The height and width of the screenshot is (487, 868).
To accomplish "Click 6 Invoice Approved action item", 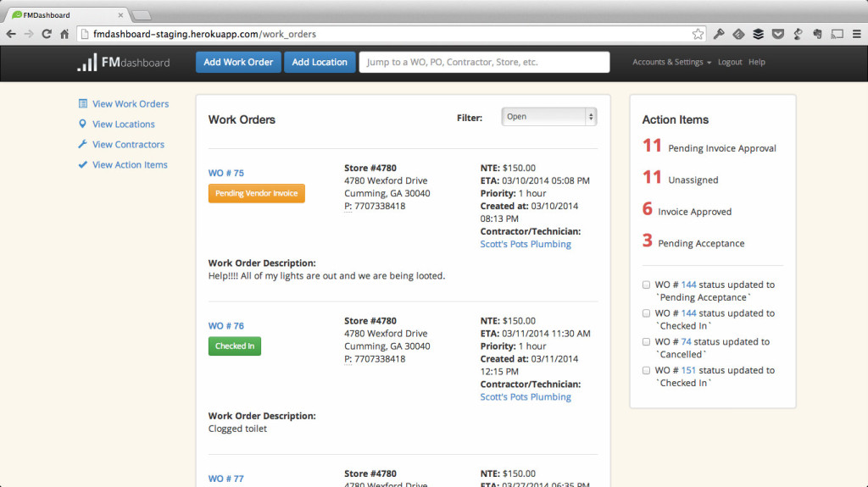I will tap(687, 209).
